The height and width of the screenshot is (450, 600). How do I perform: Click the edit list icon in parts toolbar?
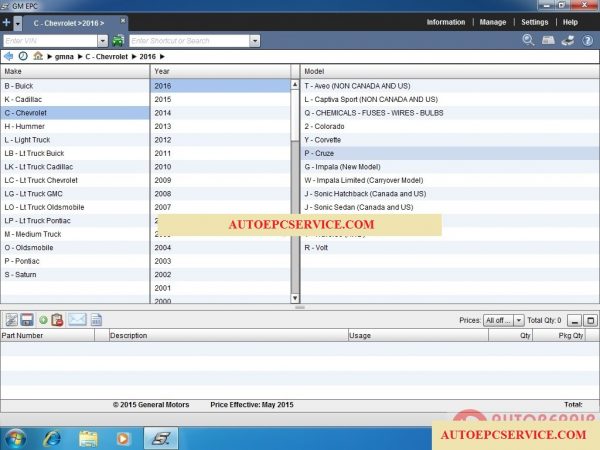point(11,320)
